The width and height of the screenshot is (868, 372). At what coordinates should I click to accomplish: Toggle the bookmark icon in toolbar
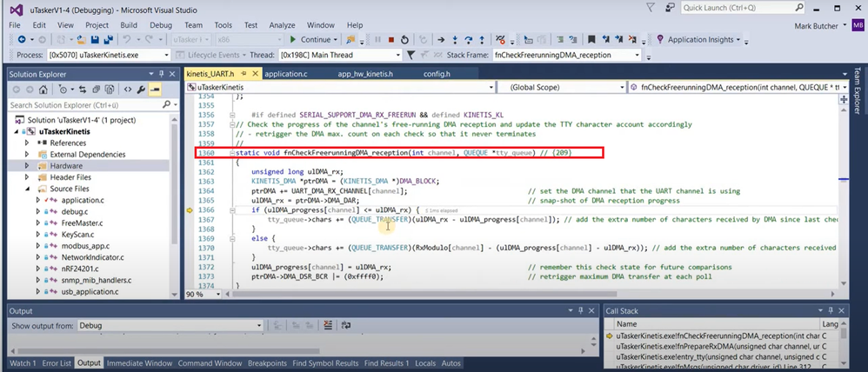[591, 40]
